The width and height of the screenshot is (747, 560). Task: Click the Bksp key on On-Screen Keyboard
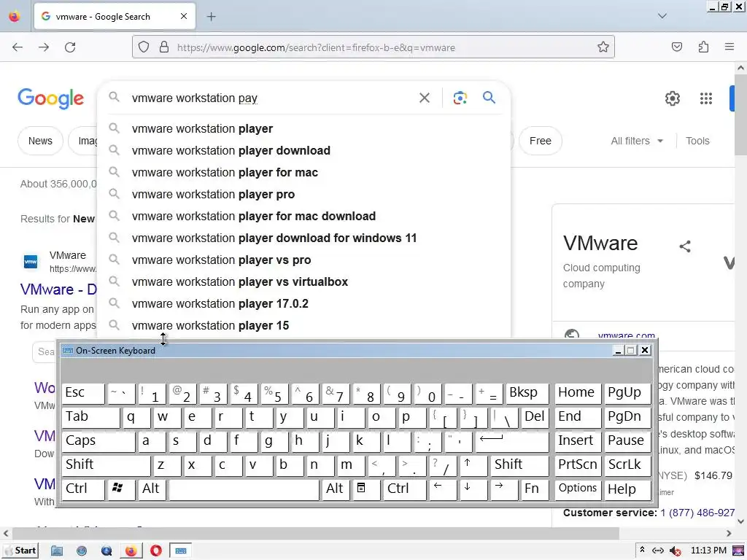[x=527, y=393]
